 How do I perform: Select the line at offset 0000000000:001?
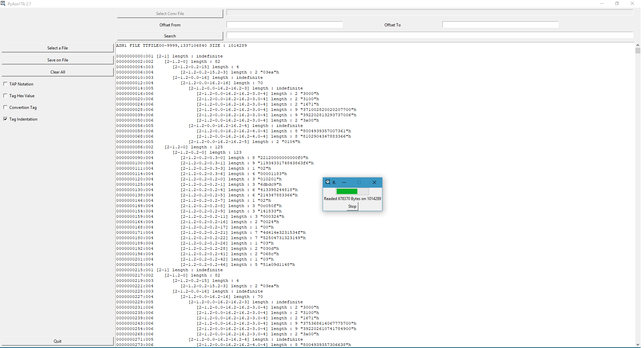(170, 56)
